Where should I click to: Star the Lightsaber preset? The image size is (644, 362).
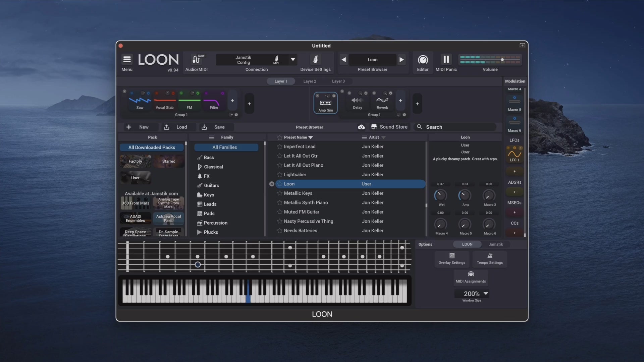[x=279, y=175]
